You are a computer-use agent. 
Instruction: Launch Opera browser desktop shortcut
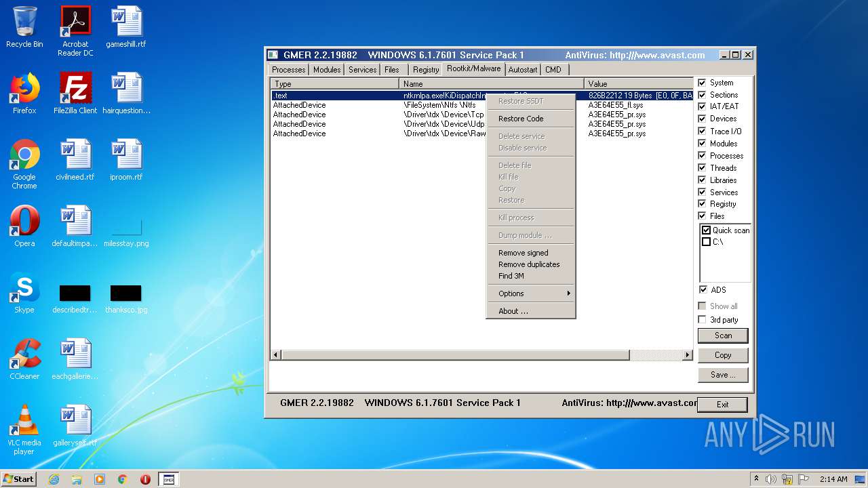click(x=24, y=226)
